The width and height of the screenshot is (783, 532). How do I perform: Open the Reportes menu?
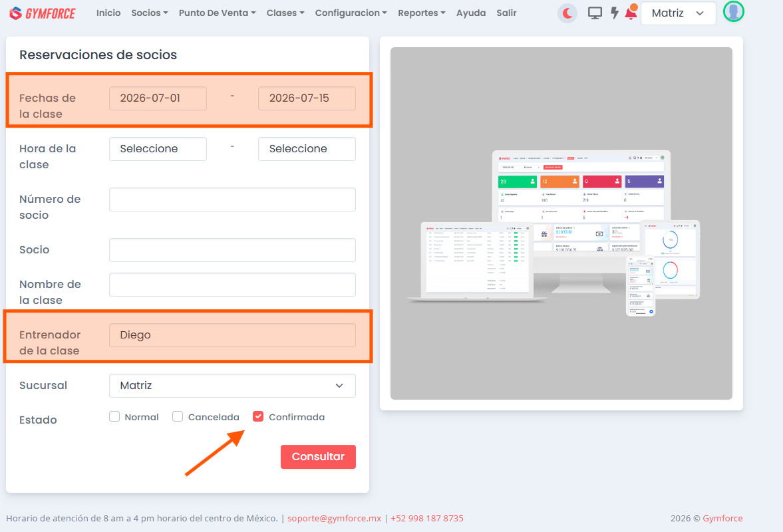tap(422, 13)
